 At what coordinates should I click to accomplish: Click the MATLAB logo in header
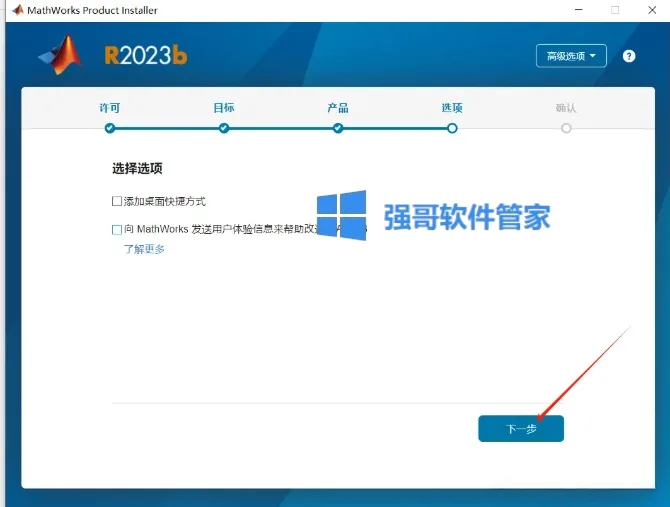click(60, 55)
